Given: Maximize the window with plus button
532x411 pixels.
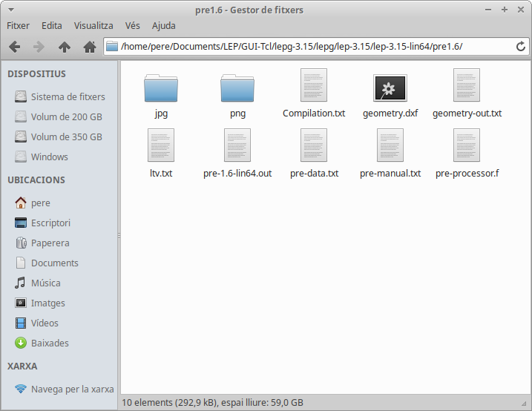Looking at the screenshot, I should pyautogui.click(x=505, y=10).
